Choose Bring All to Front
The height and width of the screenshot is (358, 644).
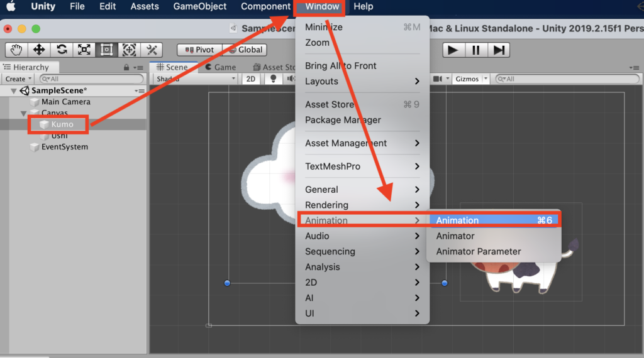point(362,65)
